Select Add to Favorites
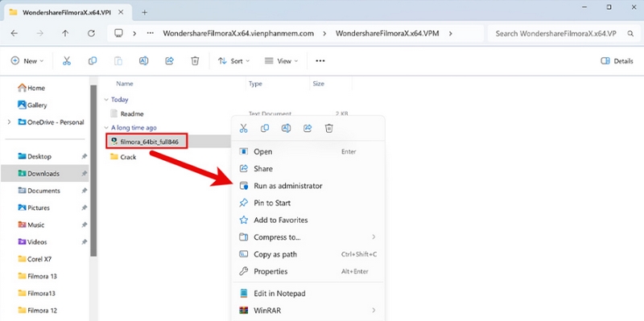 [x=308, y=220]
